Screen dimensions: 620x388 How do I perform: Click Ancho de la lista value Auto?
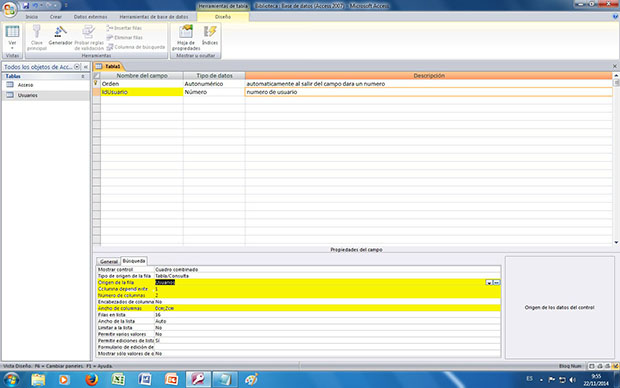tap(327, 321)
